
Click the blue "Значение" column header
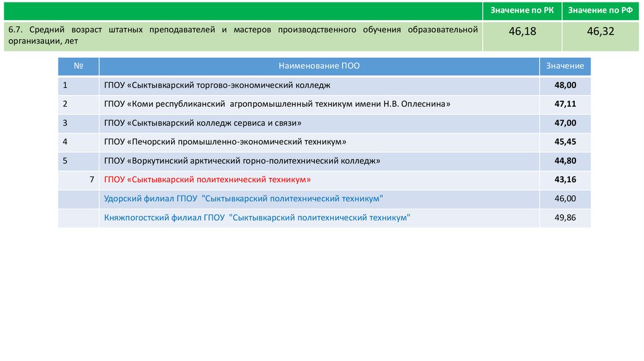(x=565, y=66)
